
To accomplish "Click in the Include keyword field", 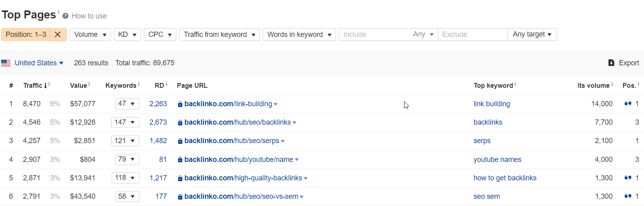I will 374,34.
